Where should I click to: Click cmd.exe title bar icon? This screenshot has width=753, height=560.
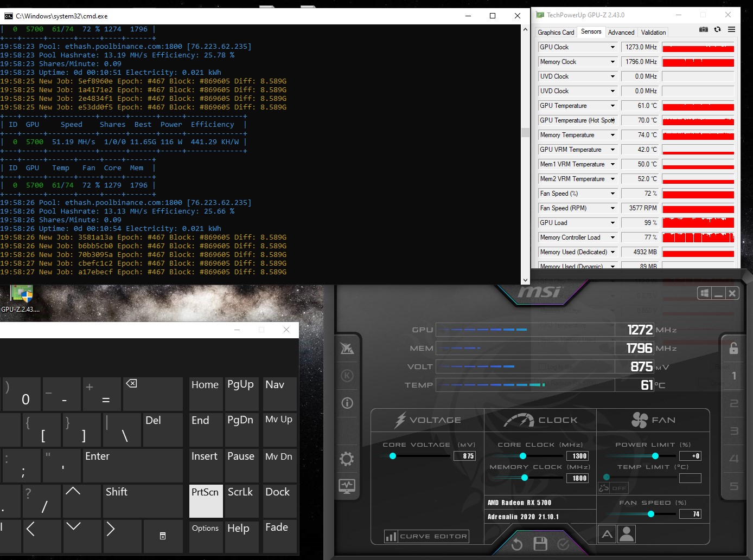coord(8,16)
